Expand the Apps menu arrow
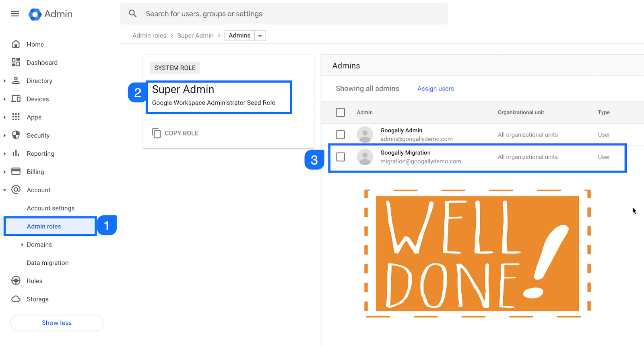The image size is (644, 346). 4,117
